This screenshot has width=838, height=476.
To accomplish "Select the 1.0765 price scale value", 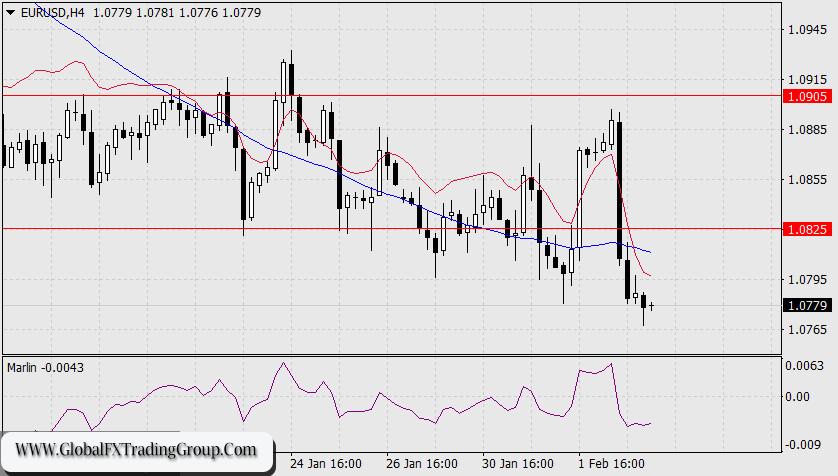I will pyautogui.click(x=808, y=330).
